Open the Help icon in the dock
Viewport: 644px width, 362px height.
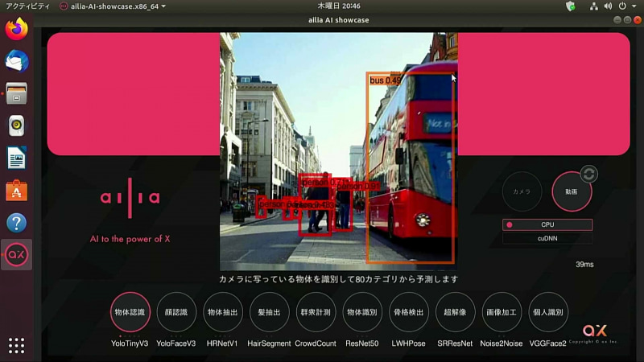tap(16, 223)
